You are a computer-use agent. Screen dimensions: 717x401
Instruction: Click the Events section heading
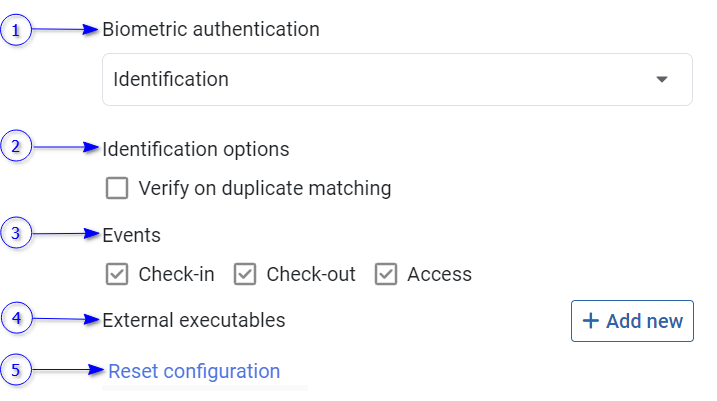tap(132, 235)
